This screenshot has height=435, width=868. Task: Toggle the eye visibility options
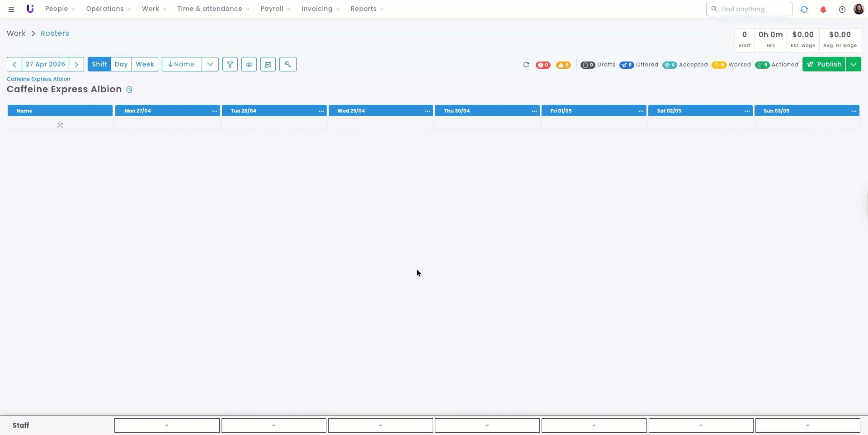pyautogui.click(x=249, y=64)
